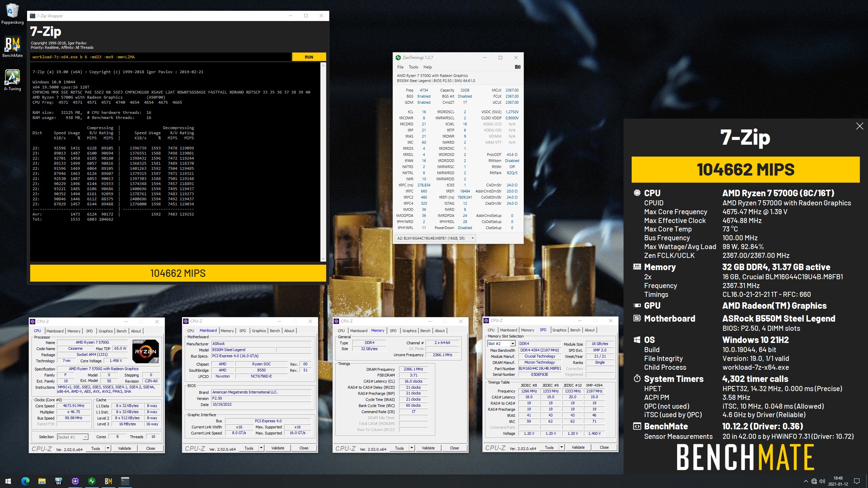
Task: Select the Core Speed value 4673.91 MHz
Action: tap(74, 406)
